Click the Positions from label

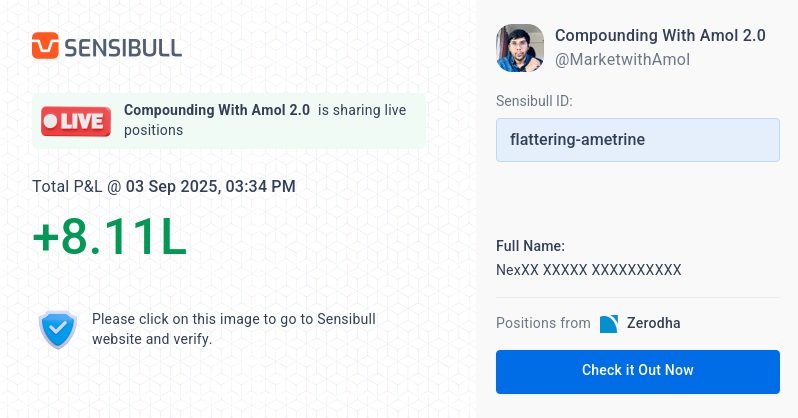pyautogui.click(x=543, y=323)
